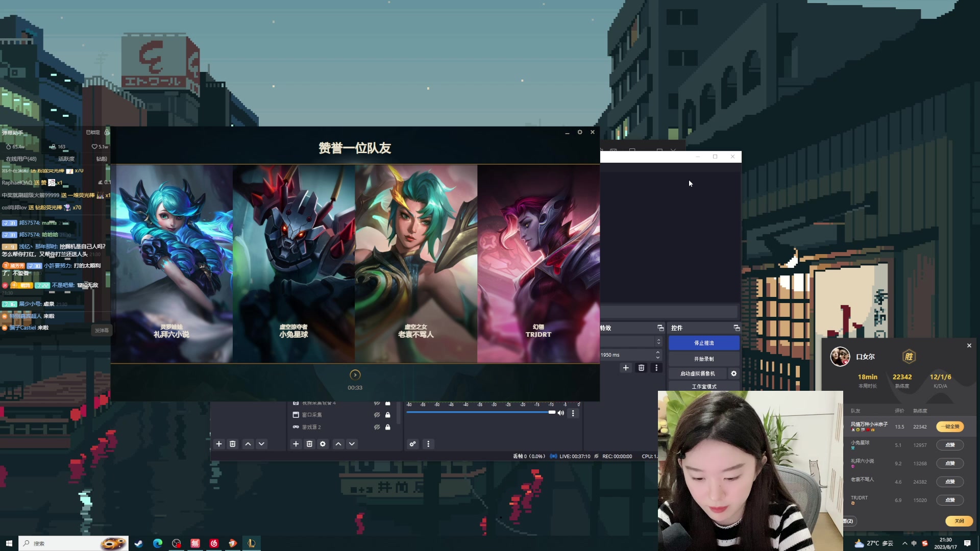Open notification center in system tray
Image resolution: width=980 pixels, height=551 pixels.
click(x=967, y=543)
